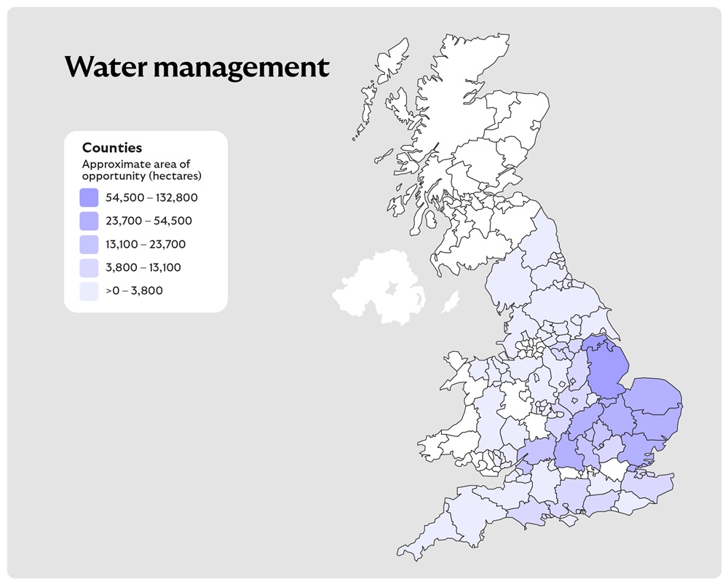
Task: Click the "Counties" legend heading
Action: click(111, 149)
